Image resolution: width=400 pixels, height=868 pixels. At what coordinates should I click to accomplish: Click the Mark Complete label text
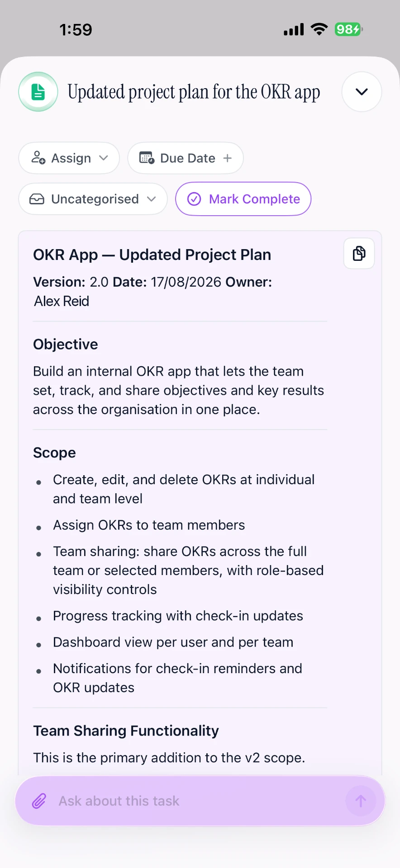coord(254,199)
